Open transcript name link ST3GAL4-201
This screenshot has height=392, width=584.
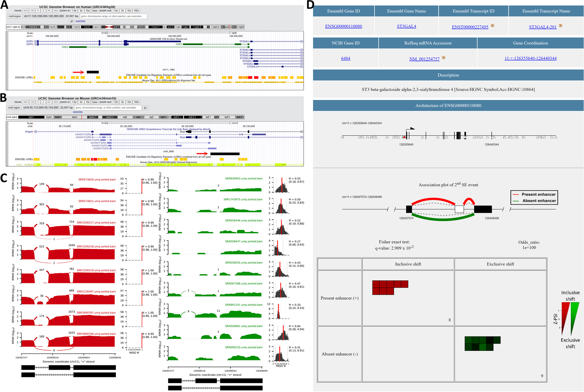point(543,27)
